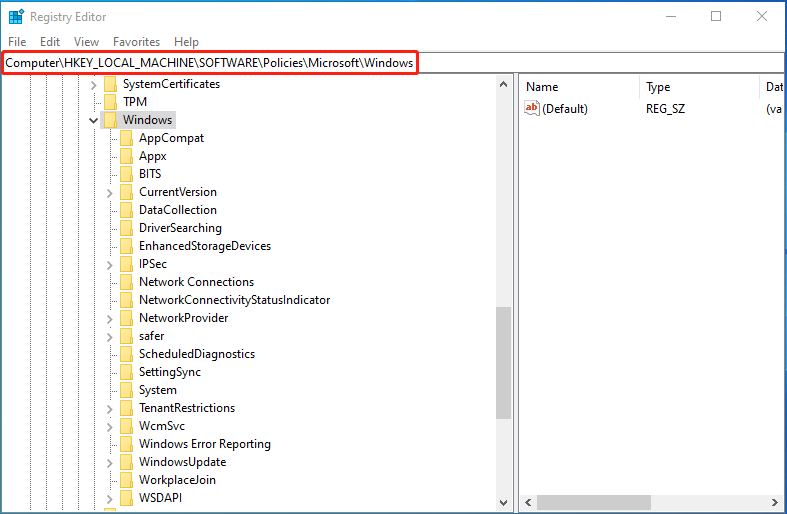787x514 pixels.
Task: Click the values pane horizontal scrollbar thumb
Action: (594, 502)
